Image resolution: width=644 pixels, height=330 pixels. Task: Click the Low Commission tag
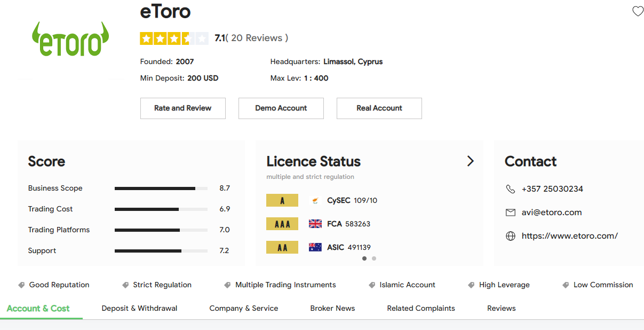[603, 285]
